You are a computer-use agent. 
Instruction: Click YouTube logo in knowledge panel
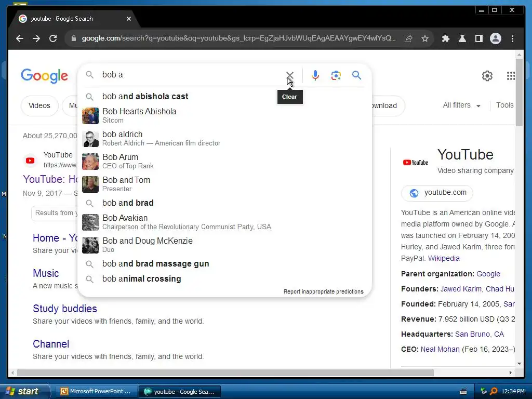click(415, 163)
